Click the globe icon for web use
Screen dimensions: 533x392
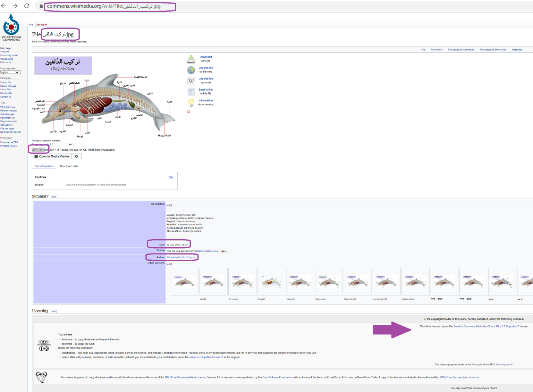(x=191, y=70)
